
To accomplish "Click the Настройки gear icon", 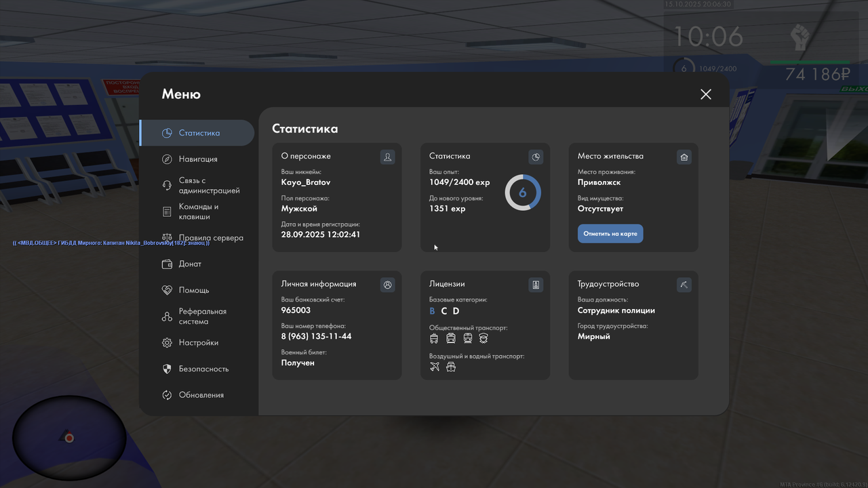I will 167,343.
